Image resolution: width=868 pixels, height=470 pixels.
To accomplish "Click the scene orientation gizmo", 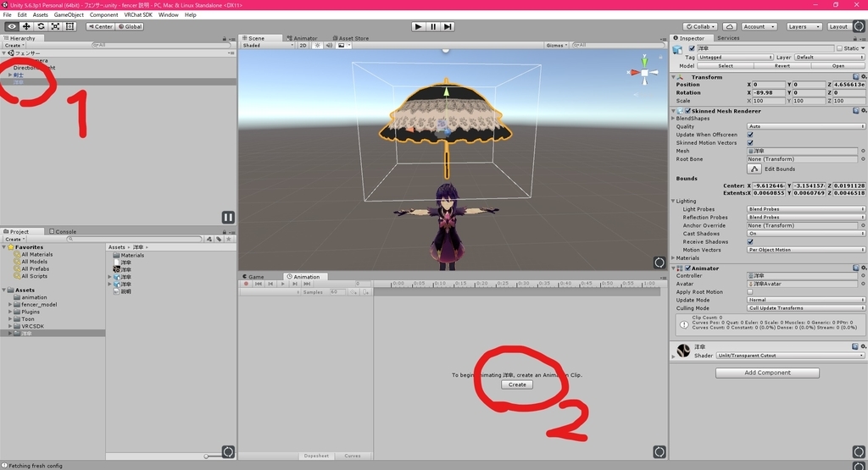I will [644, 72].
